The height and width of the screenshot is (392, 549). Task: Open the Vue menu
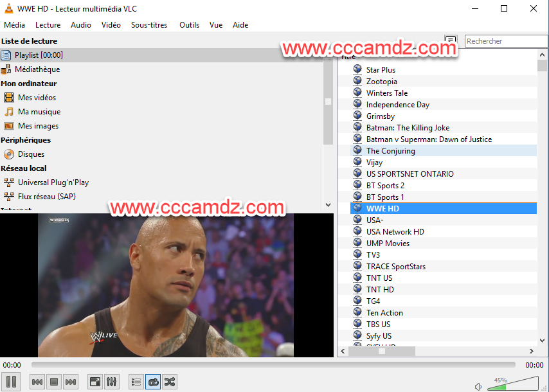[x=216, y=25]
